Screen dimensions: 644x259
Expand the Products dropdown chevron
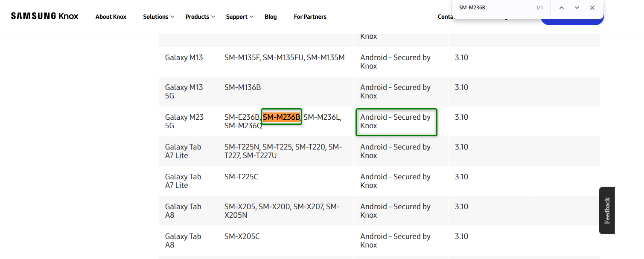click(x=214, y=17)
